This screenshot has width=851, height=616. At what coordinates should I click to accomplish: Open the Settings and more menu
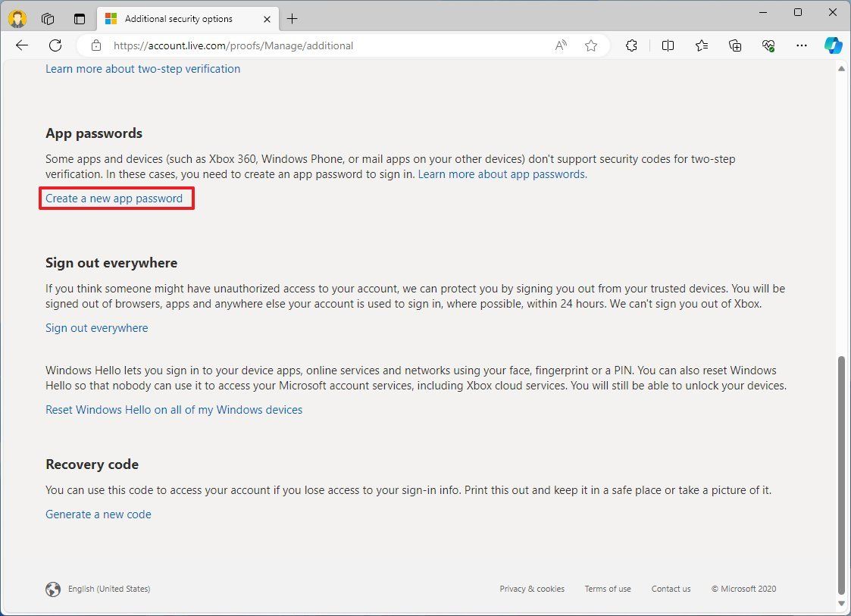pos(801,45)
